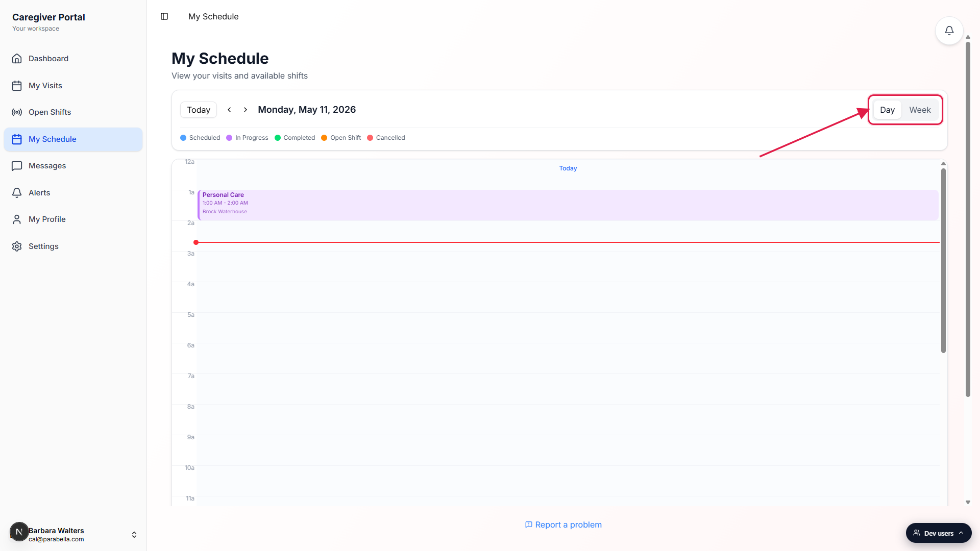Open the Dashboard page
Image resolution: width=980 pixels, height=551 pixels.
pos(73,59)
